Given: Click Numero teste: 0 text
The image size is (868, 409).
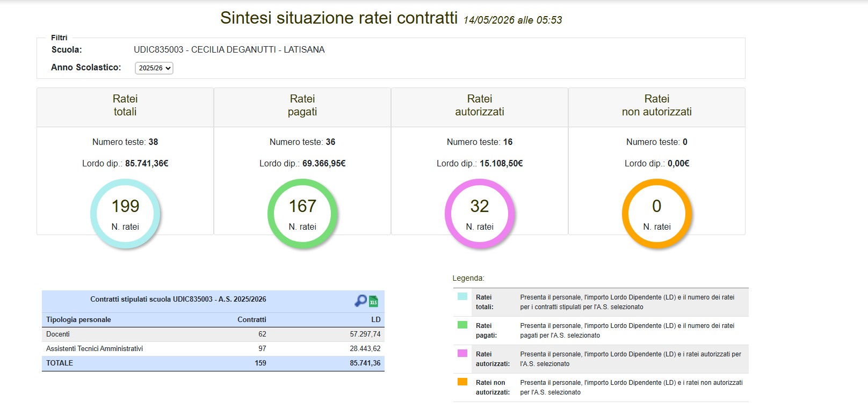Looking at the screenshot, I should [657, 142].
